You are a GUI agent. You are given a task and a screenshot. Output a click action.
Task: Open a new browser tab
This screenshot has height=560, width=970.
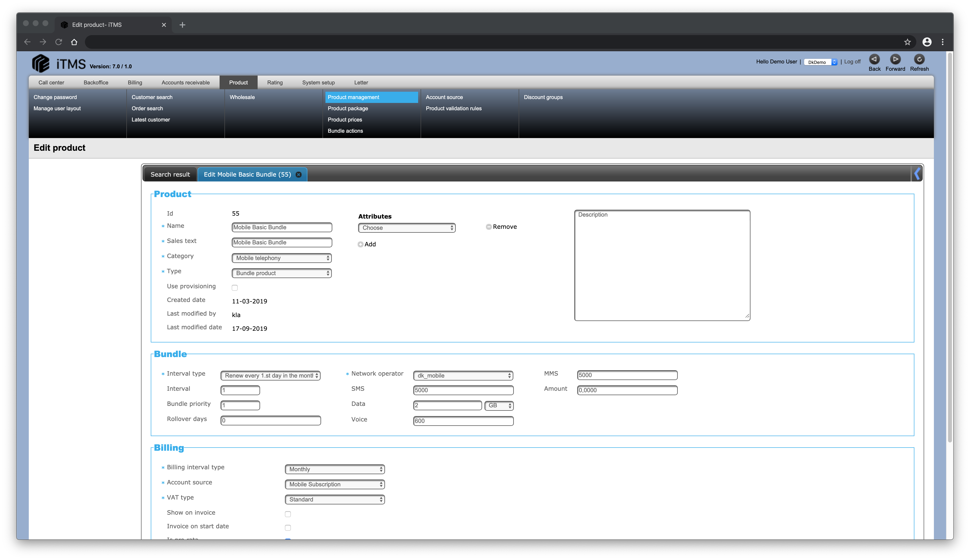[182, 25]
